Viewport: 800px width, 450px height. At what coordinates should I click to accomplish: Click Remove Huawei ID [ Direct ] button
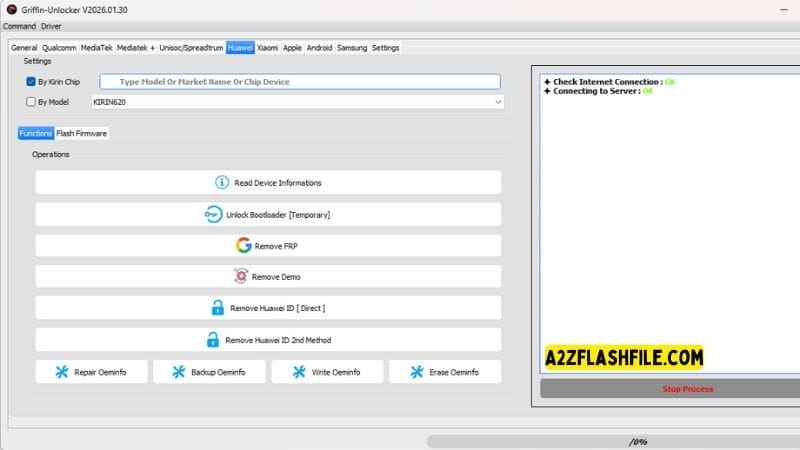click(x=268, y=308)
